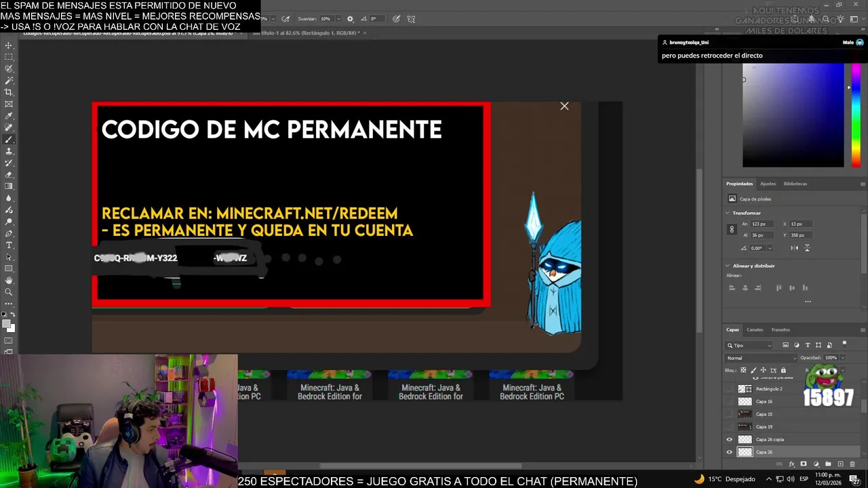Hide the Capa 26 copia layer
This screenshot has width=868, height=488.
point(729,439)
